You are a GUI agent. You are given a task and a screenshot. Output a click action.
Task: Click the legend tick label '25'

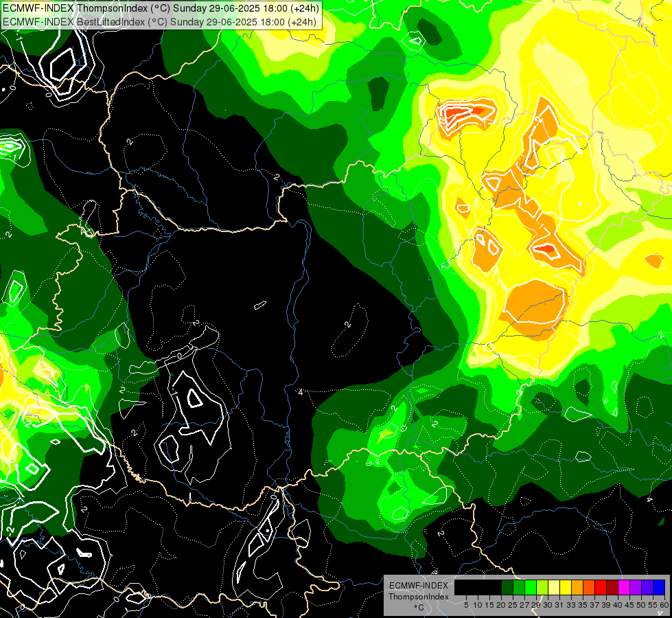(x=513, y=605)
